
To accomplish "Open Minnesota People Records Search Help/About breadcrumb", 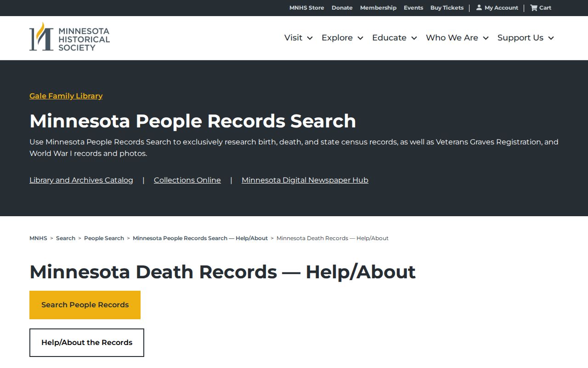I will [200, 238].
